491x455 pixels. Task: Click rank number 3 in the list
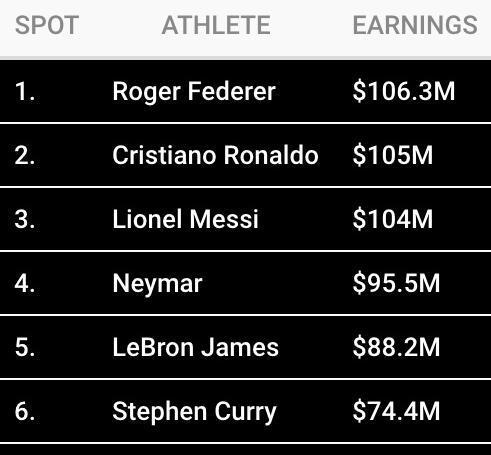point(25,219)
